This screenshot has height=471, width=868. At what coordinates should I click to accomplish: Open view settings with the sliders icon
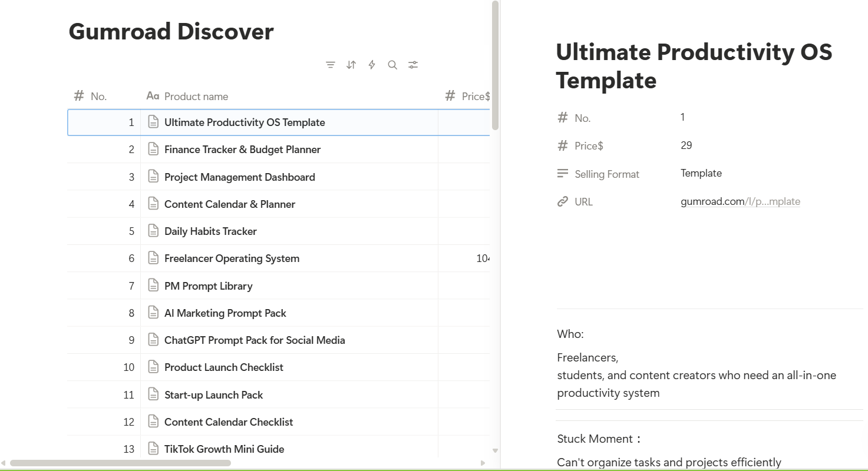(413, 65)
